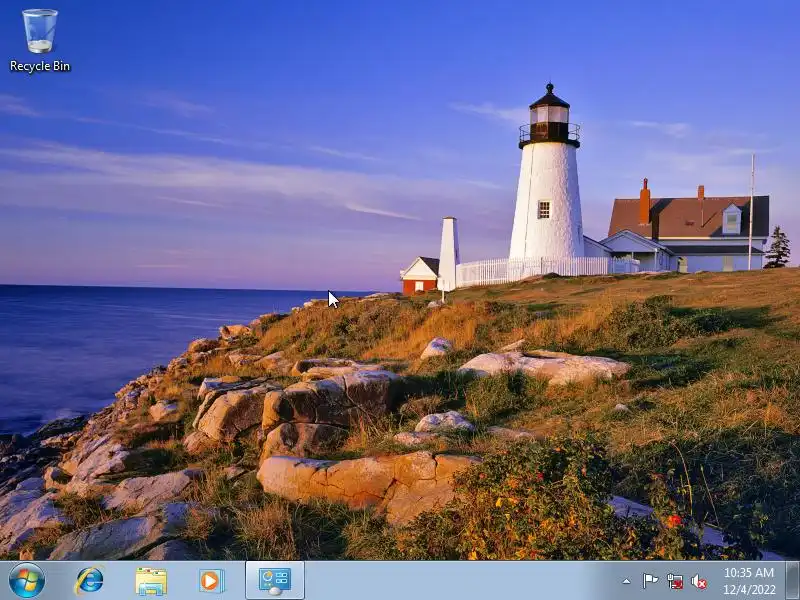Launch Internet Explorer from the taskbar
Screen dimensions: 800x600
[89, 581]
